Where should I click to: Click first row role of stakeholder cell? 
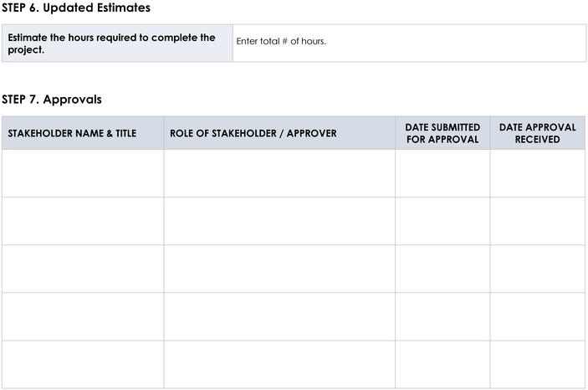click(x=279, y=173)
